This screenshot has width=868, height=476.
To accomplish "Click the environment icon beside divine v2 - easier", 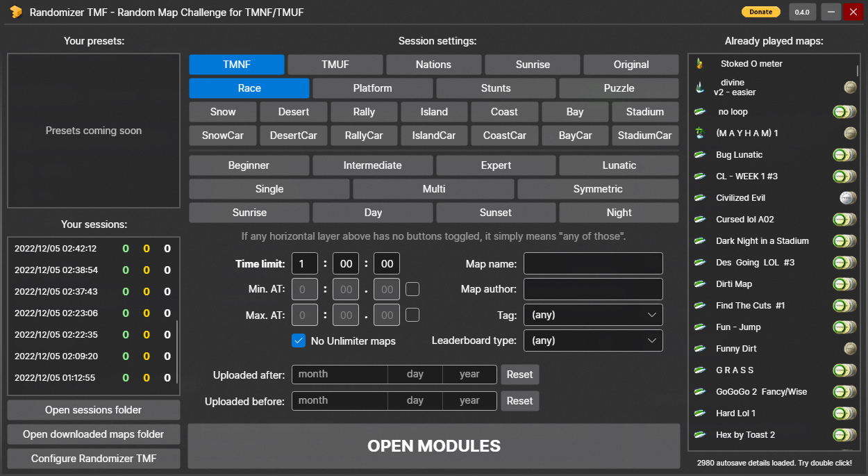I will coord(700,88).
